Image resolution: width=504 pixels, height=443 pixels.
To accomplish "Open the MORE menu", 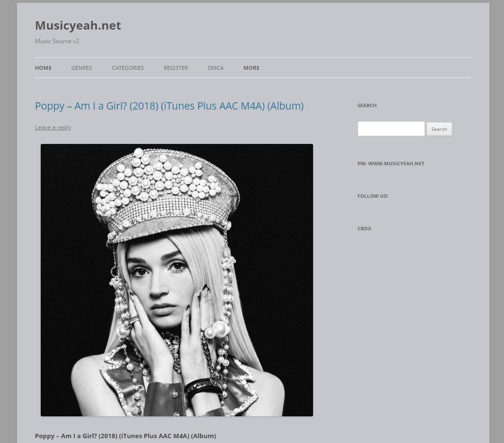I will point(252,68).
